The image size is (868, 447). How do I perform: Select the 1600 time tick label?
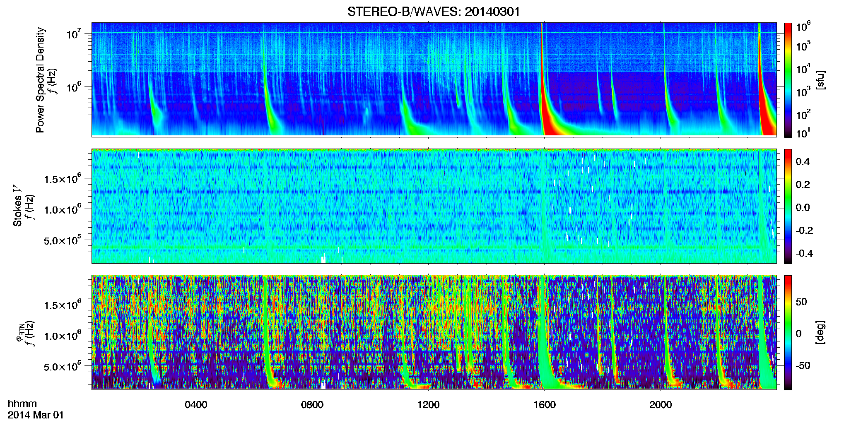click(544, 405)
